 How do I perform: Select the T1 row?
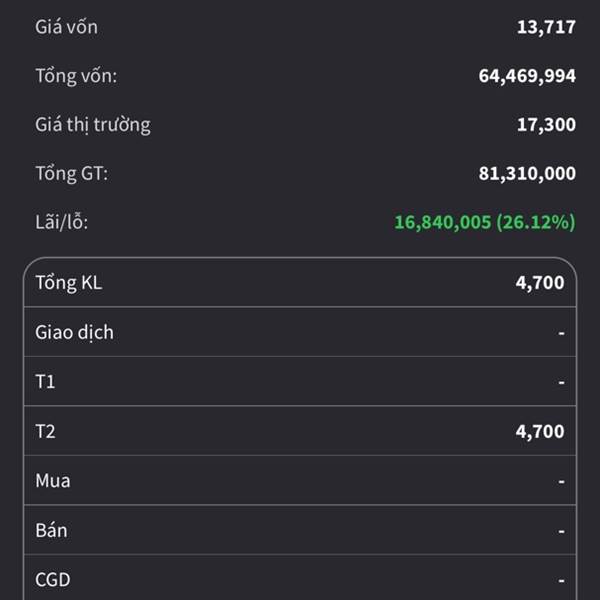point(300,381)
